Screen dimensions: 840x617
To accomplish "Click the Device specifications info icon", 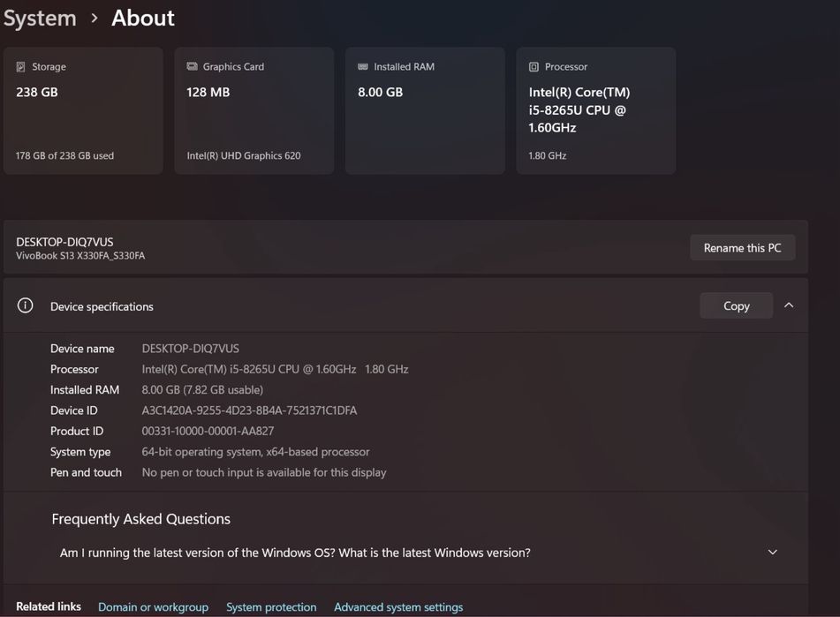I will click(x=26, y=306).
